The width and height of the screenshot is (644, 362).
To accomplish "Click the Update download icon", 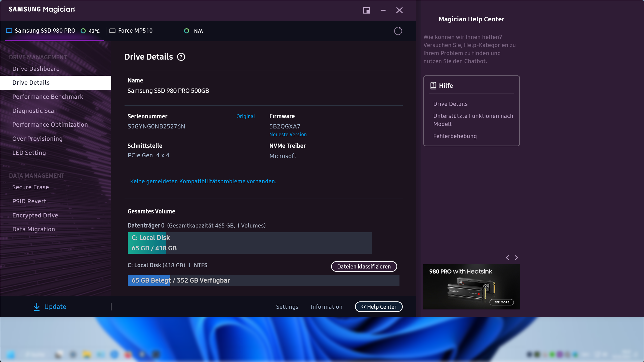I will 37,307.
